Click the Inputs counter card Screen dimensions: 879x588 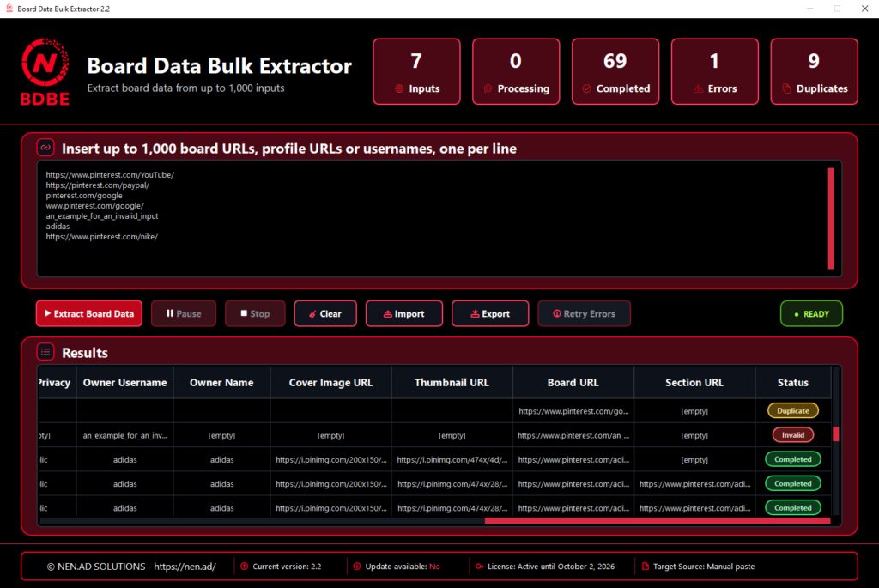coord(416,71)
